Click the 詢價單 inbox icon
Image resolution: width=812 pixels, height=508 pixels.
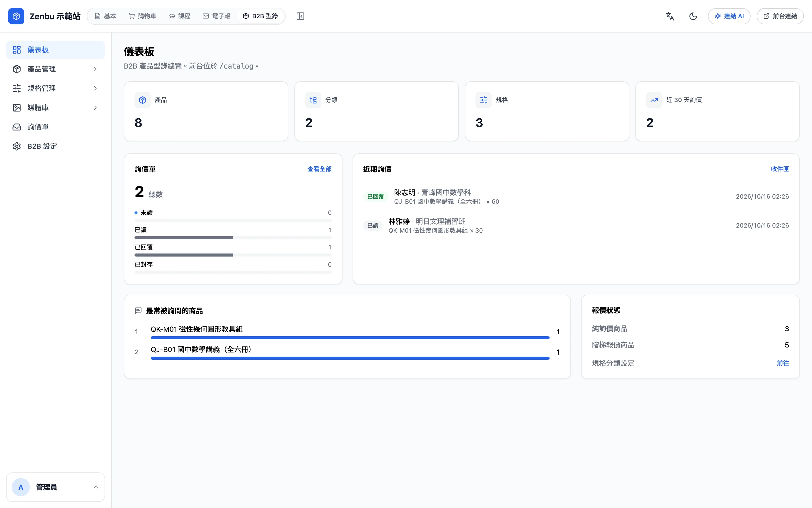tap(17, 127)
